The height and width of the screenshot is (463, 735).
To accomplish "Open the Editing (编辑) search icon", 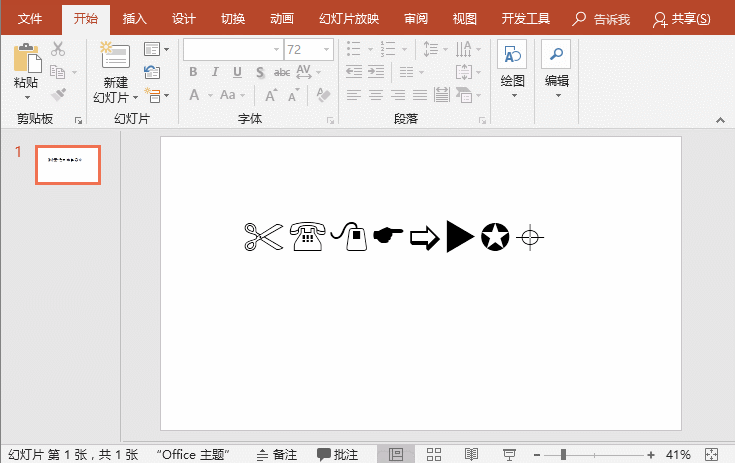I will [556, 57].
